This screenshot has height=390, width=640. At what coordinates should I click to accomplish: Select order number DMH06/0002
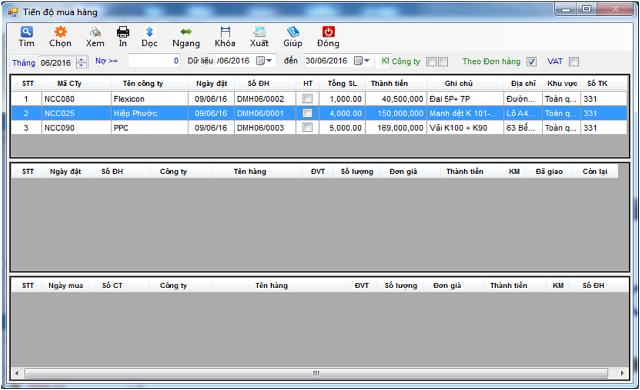point(265,99)
